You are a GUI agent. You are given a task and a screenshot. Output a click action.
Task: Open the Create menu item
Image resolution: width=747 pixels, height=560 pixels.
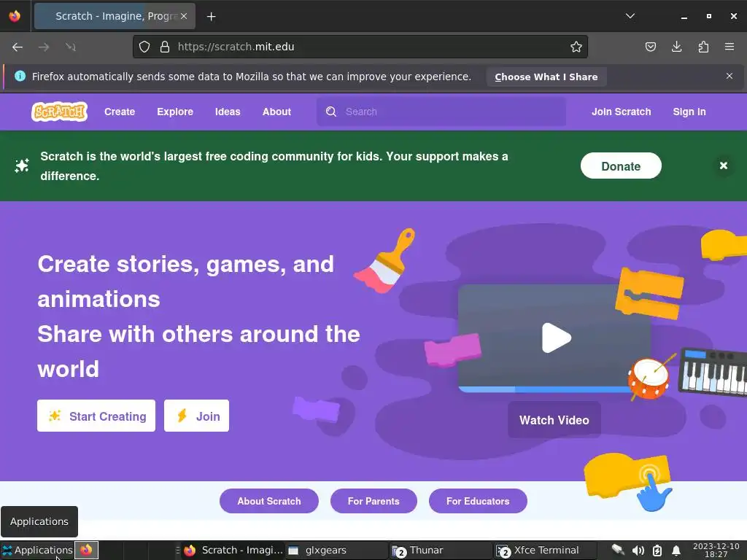click(x=120, y=112)
